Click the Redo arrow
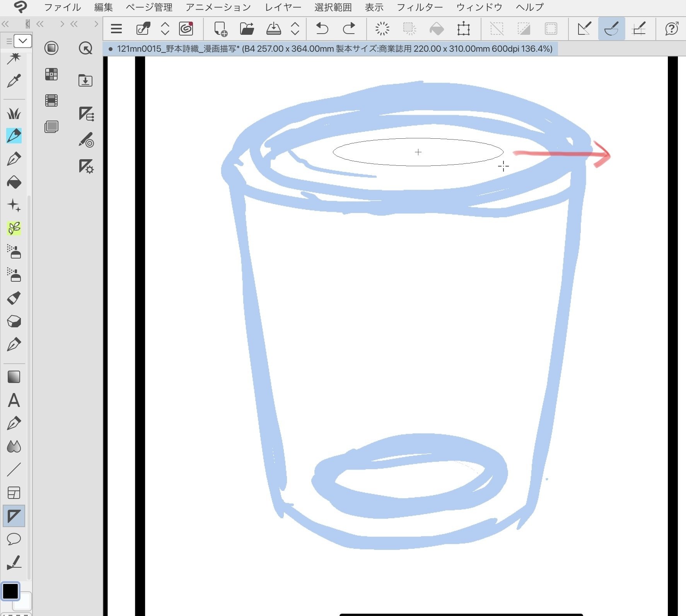The width and height of the screenshot is (686, 616). pos(349,29)
